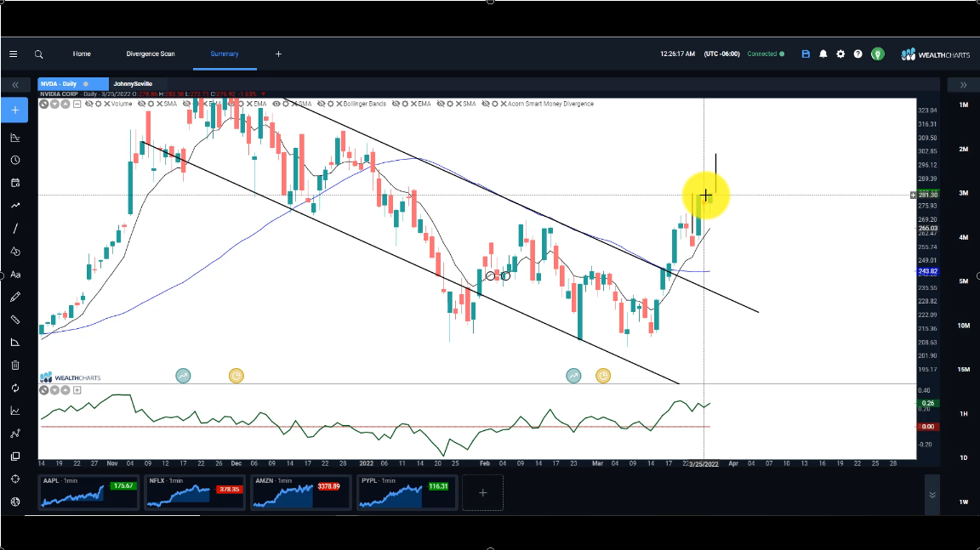Image resolution: width=980 pixels, height=550 pixels.
Task: Select the Aa text annotation tool
Action: coord(15,275)
